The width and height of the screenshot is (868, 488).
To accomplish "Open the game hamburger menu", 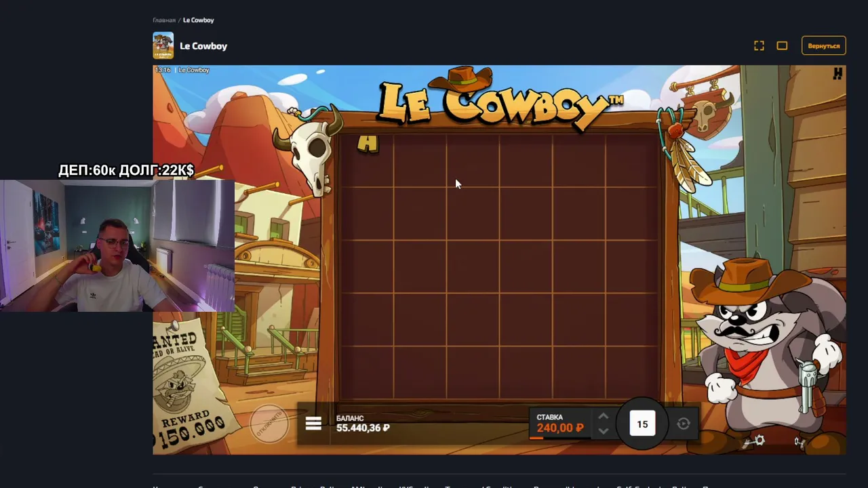I will coord(313,424).
